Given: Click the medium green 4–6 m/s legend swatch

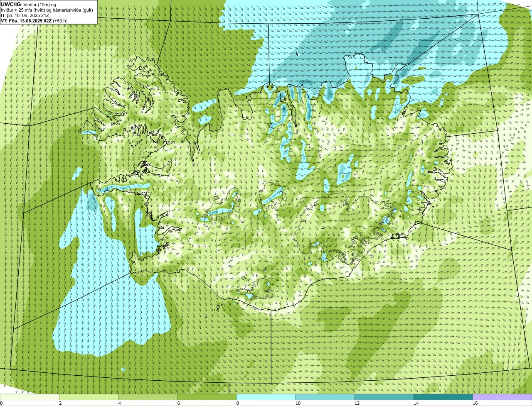Looking at the screenshot, I should point(148,397).
